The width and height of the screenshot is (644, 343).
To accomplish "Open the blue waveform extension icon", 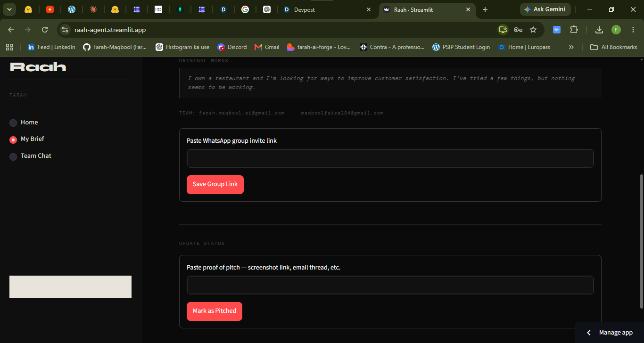I will tap(557, 30).
